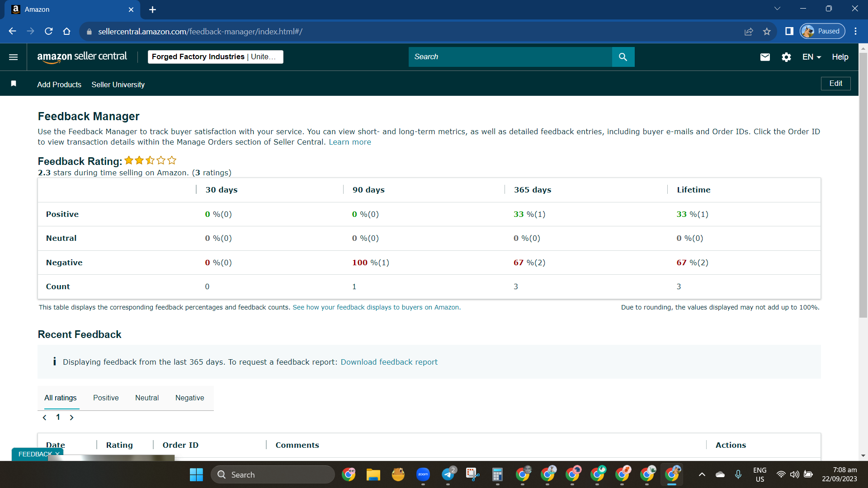Open Seller University in the navigation bar
The width and height of the screenshot is (868, 488).
[x=118, y=84]
